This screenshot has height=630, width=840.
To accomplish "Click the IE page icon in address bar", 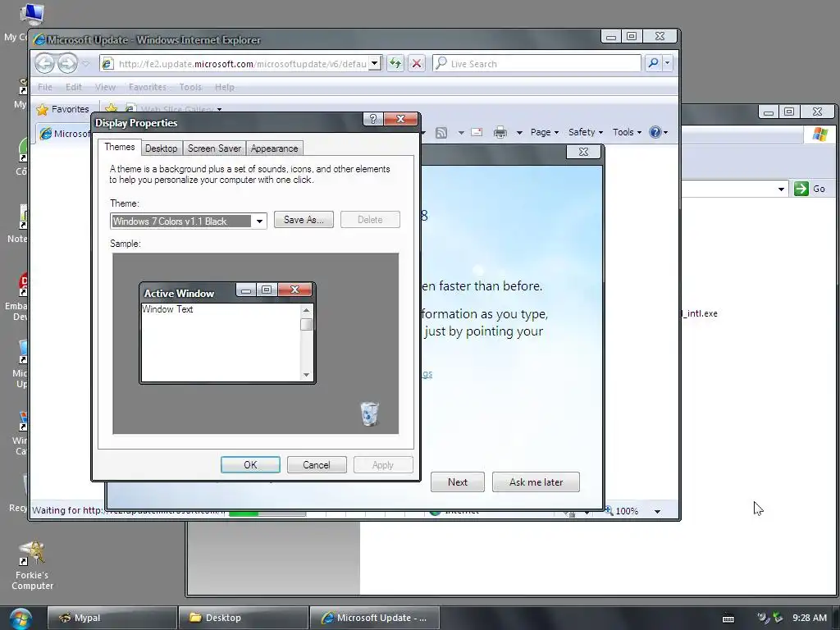I will (107, 64).
